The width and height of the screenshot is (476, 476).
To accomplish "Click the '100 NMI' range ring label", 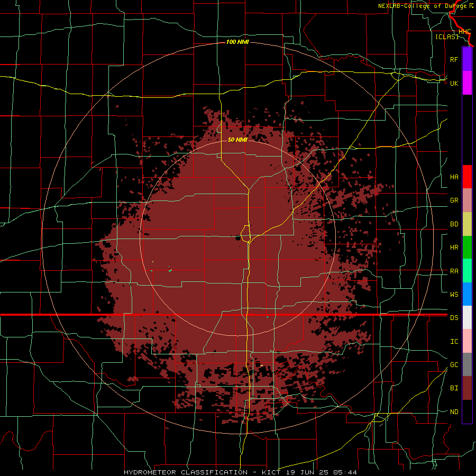I will [237, 42].
